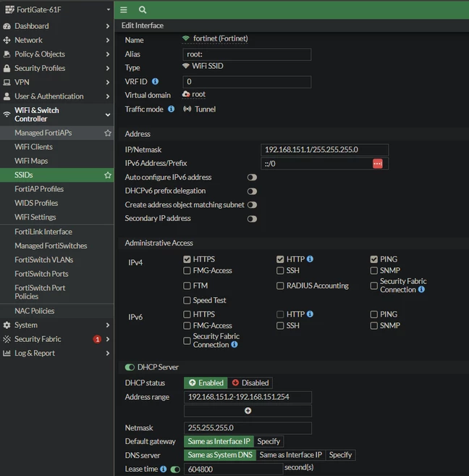Check the IPv4 SSH checkbox

point(280,270)
